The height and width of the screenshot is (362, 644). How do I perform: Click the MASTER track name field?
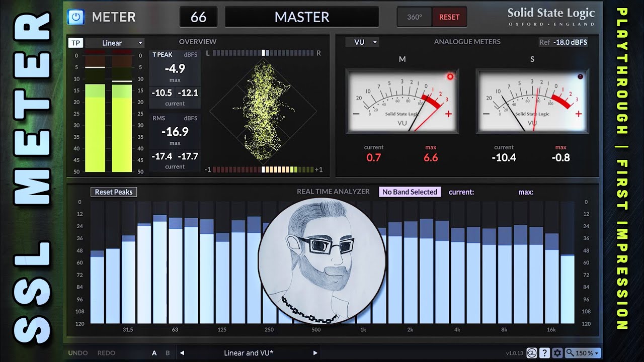[302, 17]
